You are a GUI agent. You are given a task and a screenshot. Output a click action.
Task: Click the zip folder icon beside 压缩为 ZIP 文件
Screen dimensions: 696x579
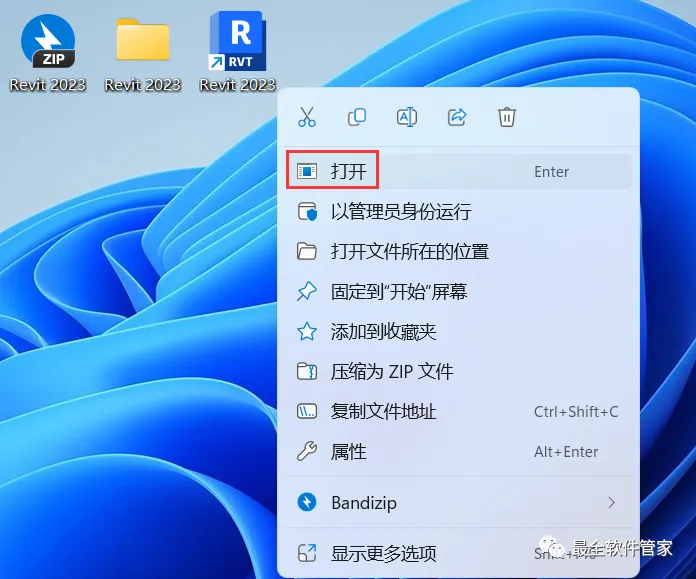[x=307, y=372]
